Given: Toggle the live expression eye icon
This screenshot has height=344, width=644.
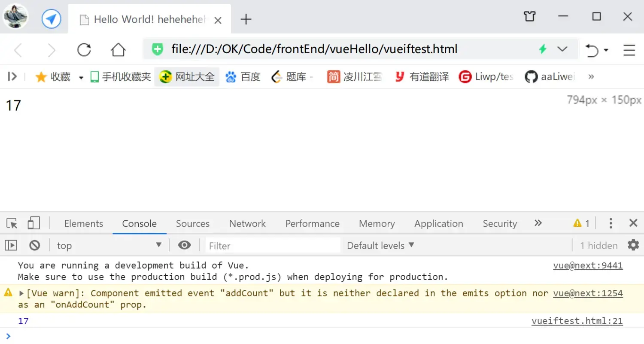Looking at the screenshot, I should [x=185, y=245].
